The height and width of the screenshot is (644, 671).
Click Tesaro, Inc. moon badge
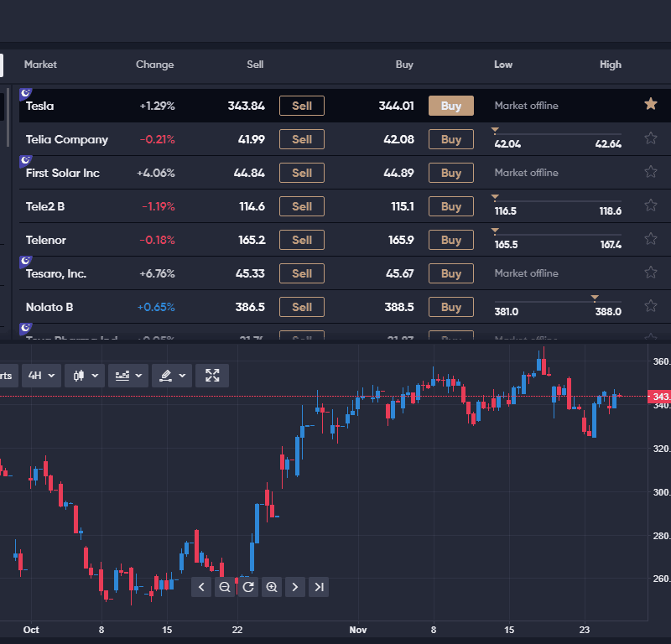(x=25, y=261)
